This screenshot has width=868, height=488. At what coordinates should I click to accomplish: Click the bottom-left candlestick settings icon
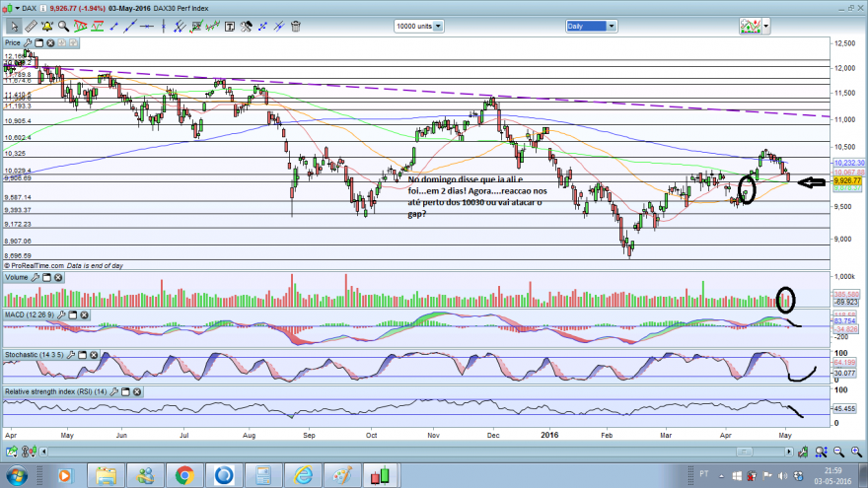coord(29,453)
